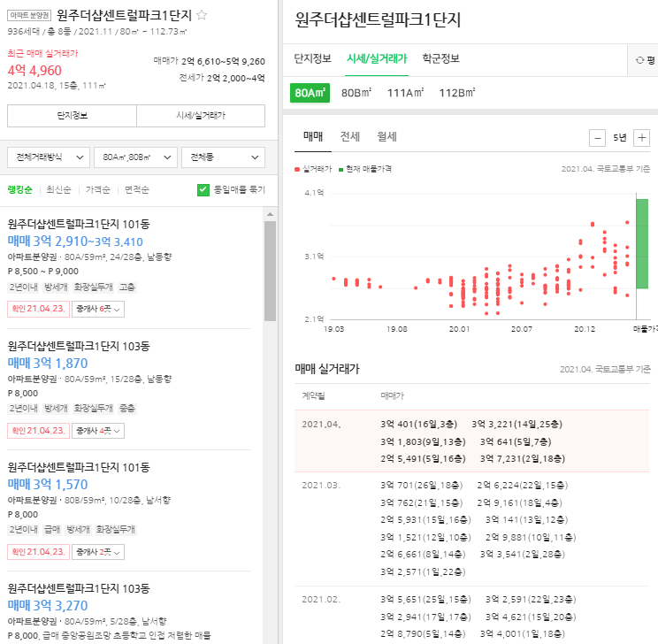Zoom in the chart period with plus
Image resolution: width=658 pixels, height=644 pixels.
(x=641, y=138)
